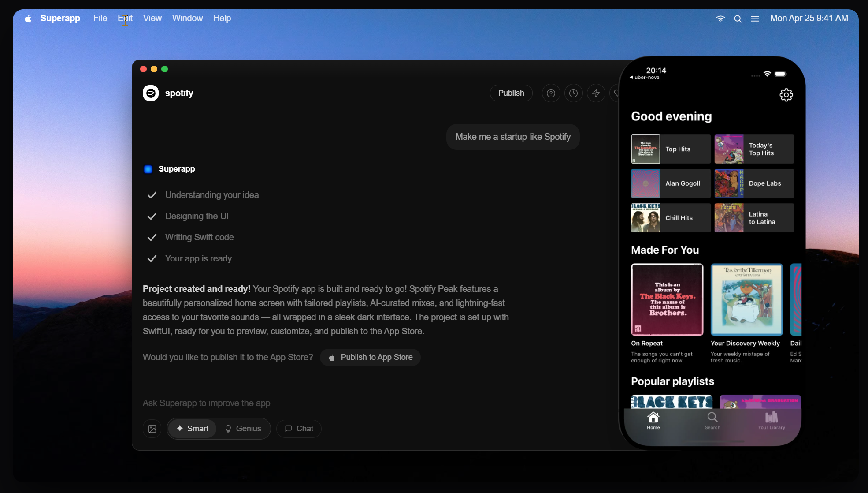Click checkmark beside Your app is ready
Image resolution: width=868 pixels, height=493 pixels.
pyautogui.click(x=152, y=258)
